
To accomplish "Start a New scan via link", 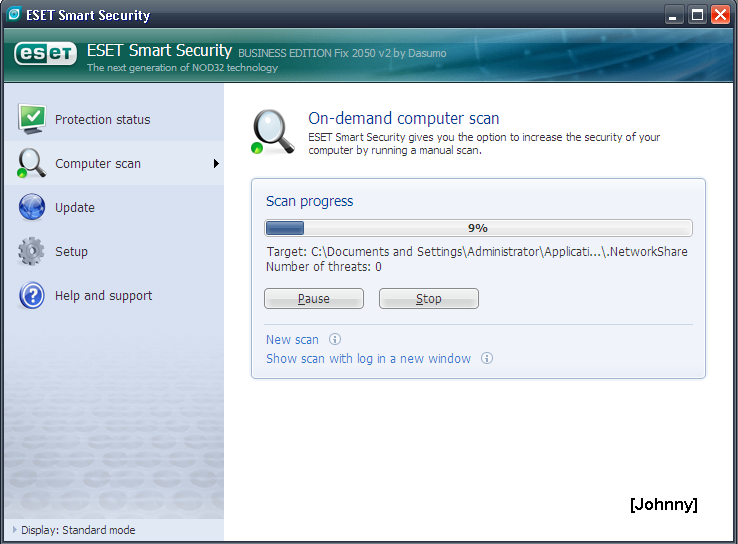I will pos(292,339).
